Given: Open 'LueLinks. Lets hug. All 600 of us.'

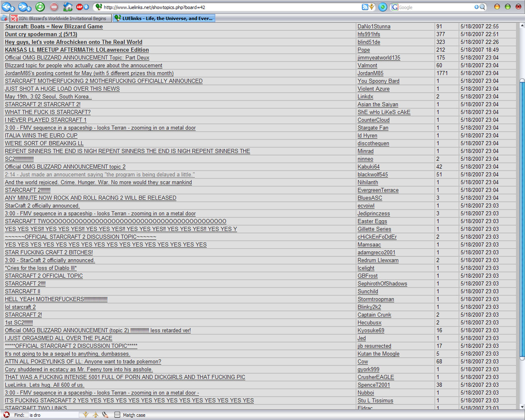Looking at the screenshot, I should pyautogui.click(x=44, y=385).
